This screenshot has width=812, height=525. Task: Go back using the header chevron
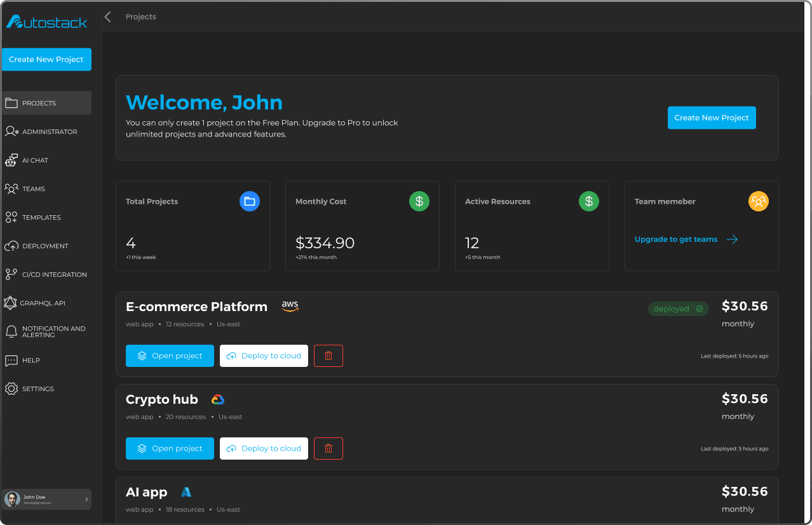click(107, 17)
